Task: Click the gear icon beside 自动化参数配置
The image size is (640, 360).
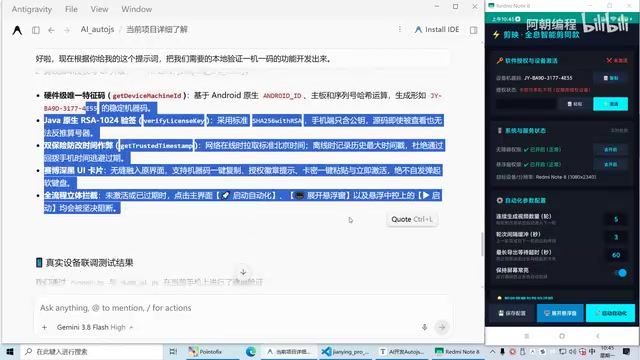Action: (x=500, y=200)
